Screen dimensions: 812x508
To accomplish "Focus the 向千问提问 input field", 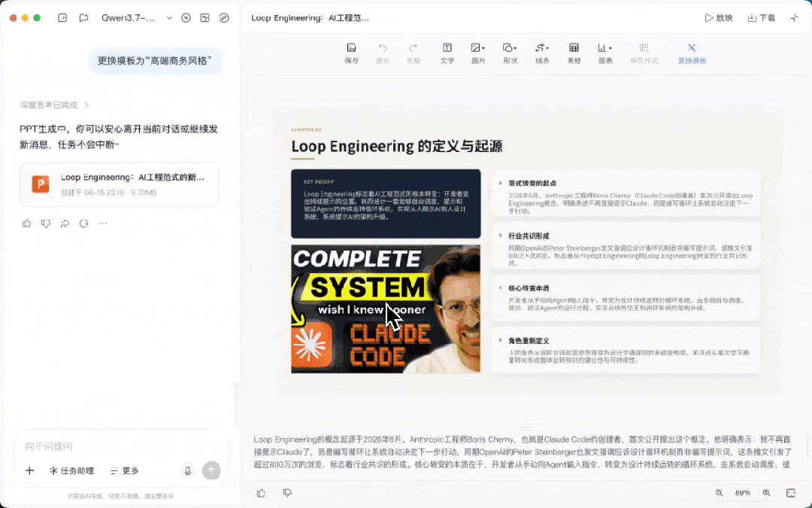I will 120,446.
